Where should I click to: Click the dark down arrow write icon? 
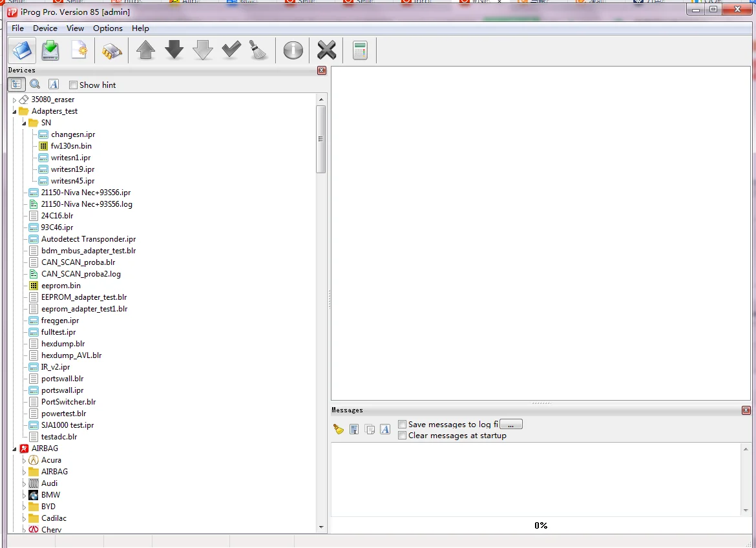click(174, 50)
